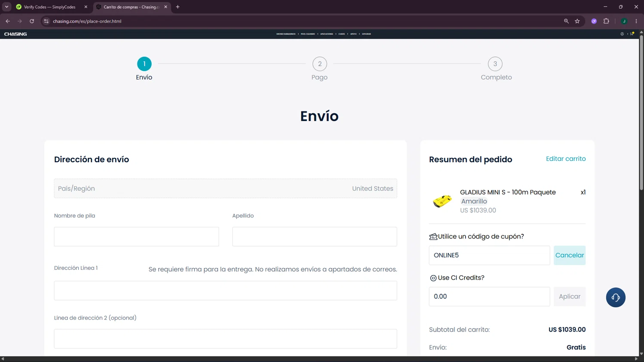644x362 pixels.
Task: Open the País/Región selector
Action: tap(225, 188)
